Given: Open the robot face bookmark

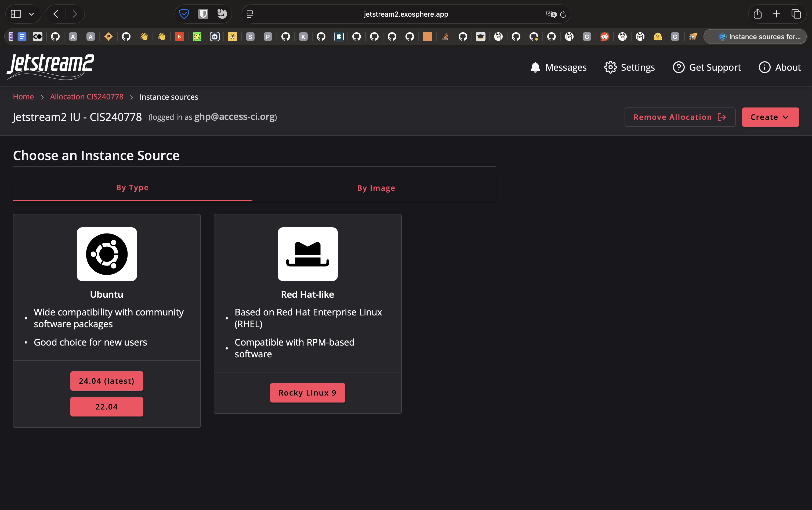Looking at the screenshot, I should (215, 37).
